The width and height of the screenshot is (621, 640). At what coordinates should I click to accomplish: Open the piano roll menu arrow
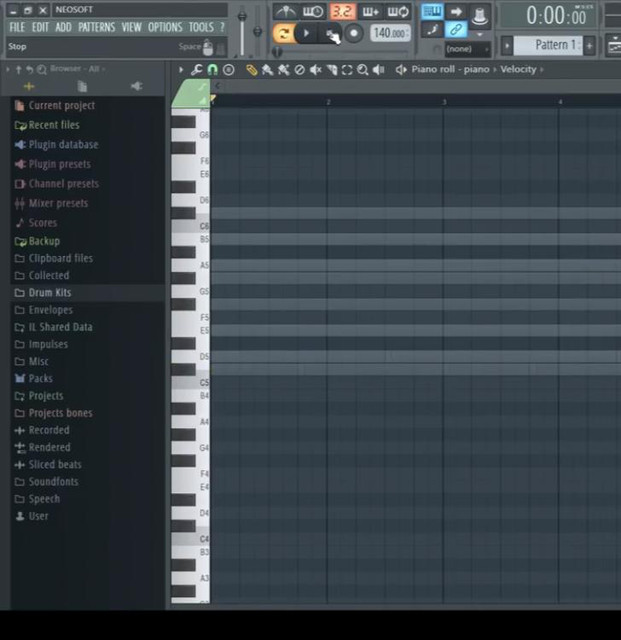tap(181, 70)
